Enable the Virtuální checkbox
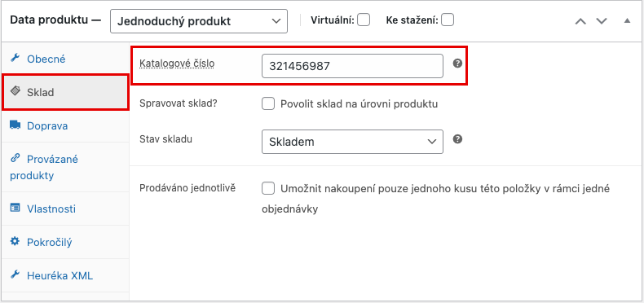Viewport: 644px width, 303px height. tap(364, 20)
